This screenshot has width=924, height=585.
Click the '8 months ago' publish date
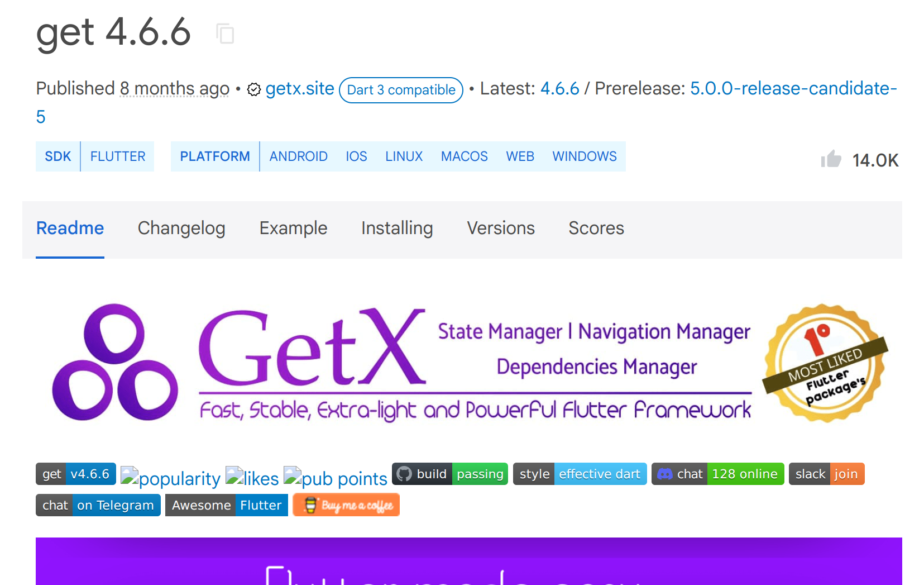click(x=175, y=88)
